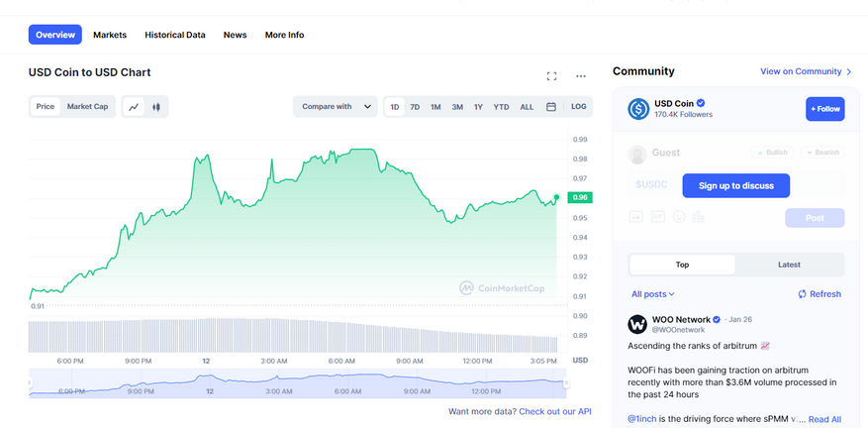868x428 pixels.
Task: Expand WOO Network post with Read All
Action: coord(824,419)
